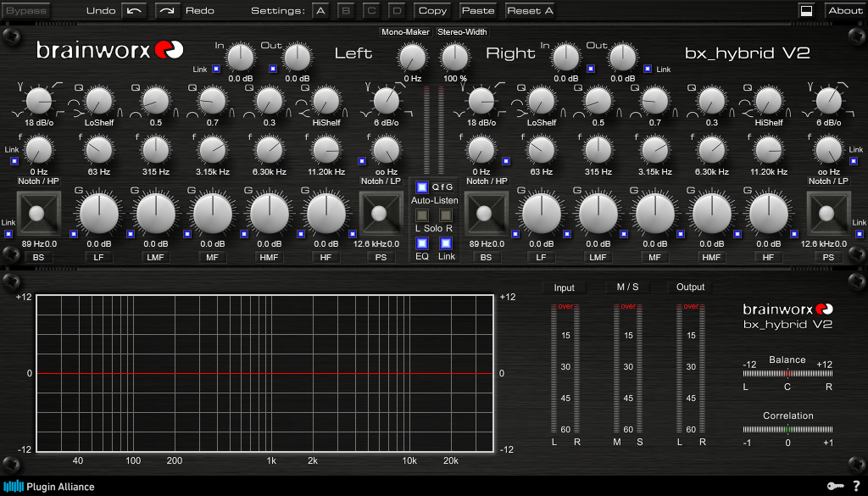The image size is (868, 496).
Task: Toggle the center Link switch
Action: (446, 243)
